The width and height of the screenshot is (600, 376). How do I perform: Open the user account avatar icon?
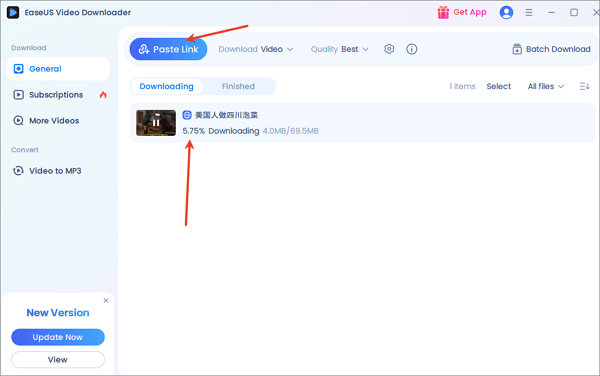pyautogui.click(x=506, y=13)
